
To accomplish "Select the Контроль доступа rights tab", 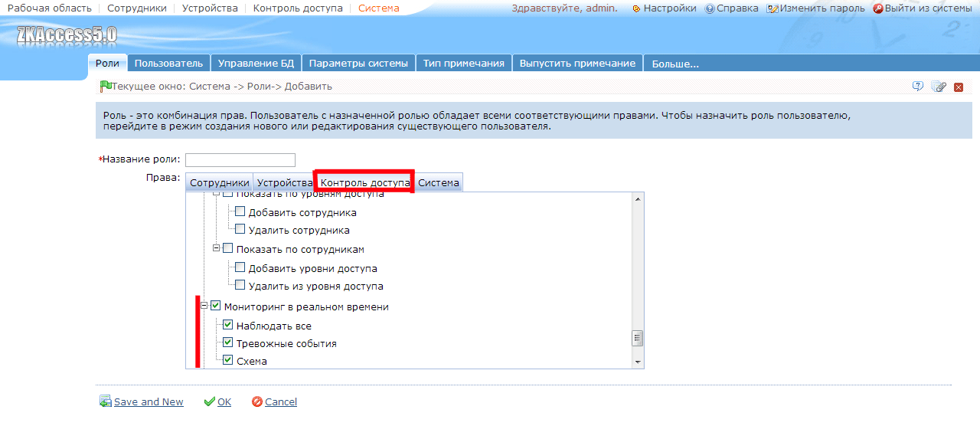I will click(365, 183).
